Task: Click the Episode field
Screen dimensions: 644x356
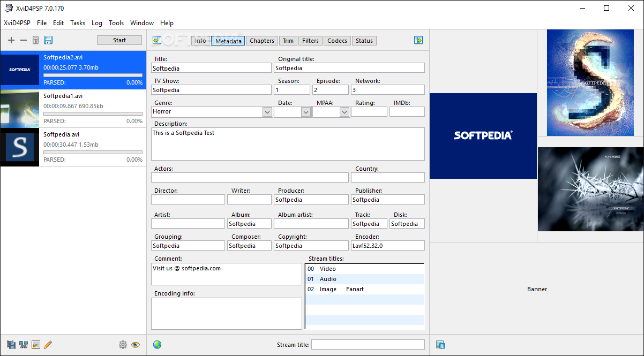Action: 331,90
